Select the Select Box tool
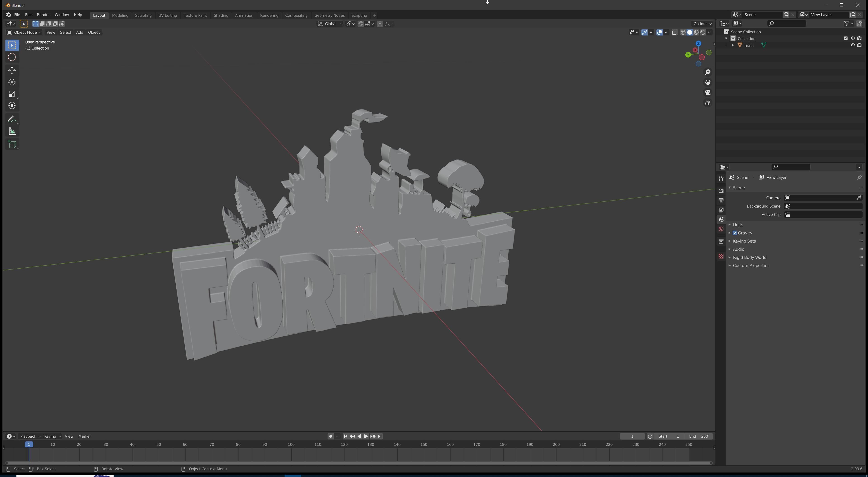Viewport: 868px width, 477px height. coord(12,45)
